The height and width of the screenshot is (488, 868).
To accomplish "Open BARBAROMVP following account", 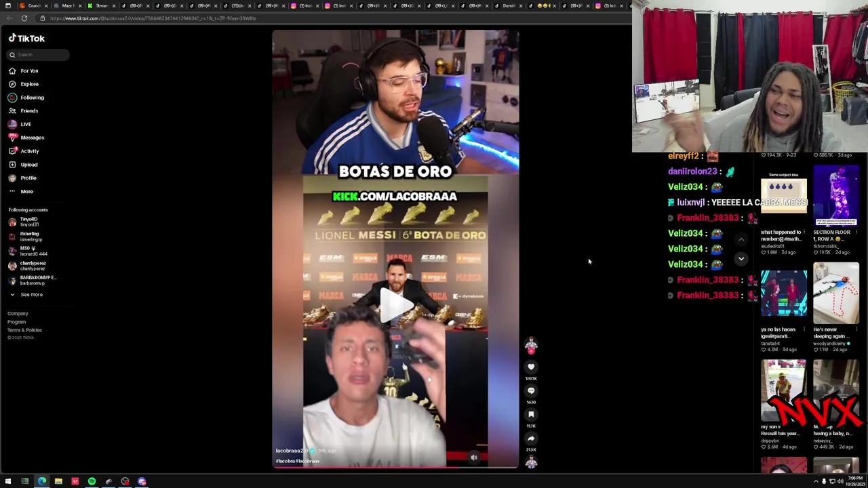I will [x=32, y=280].
